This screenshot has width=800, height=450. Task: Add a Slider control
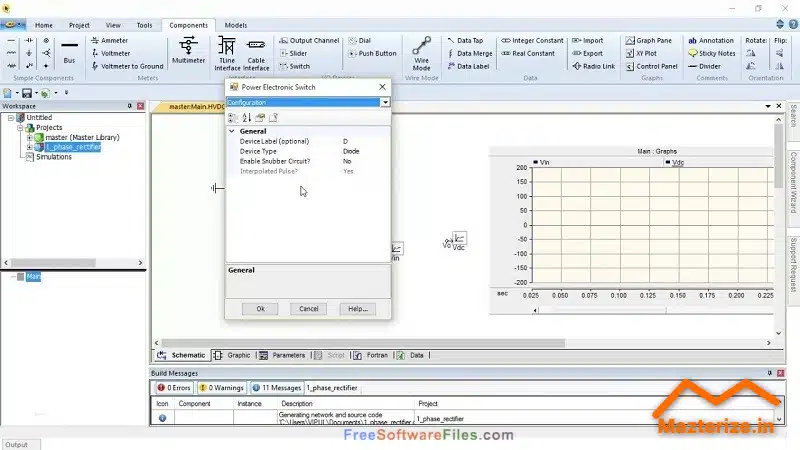tap(293, 53)
